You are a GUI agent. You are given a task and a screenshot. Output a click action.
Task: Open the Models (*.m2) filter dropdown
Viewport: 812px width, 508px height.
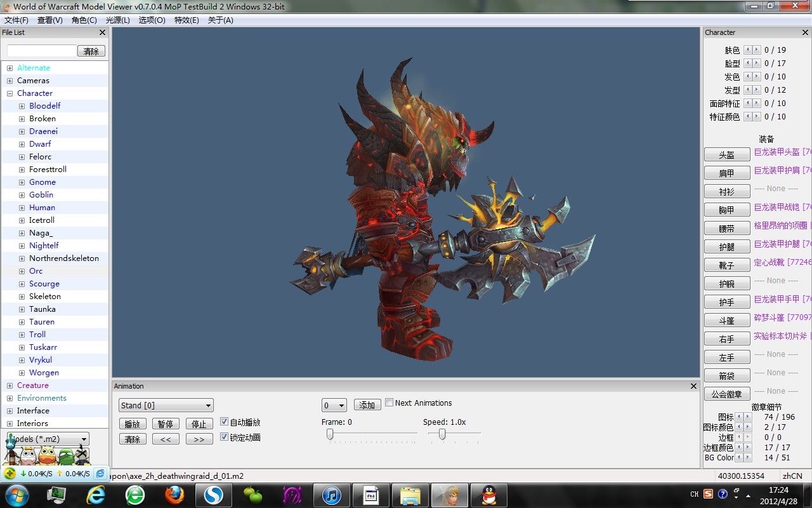pos(48,439)
